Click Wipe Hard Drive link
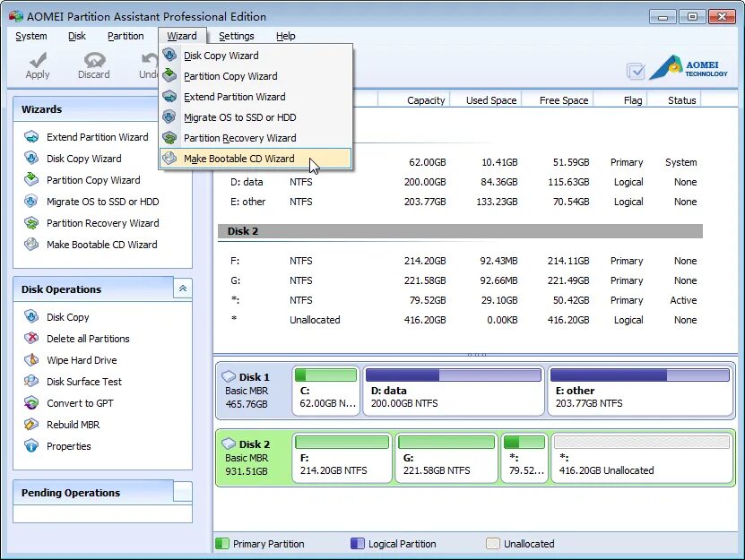The height and width of the screenshot is (560, 745). [82, 360]
